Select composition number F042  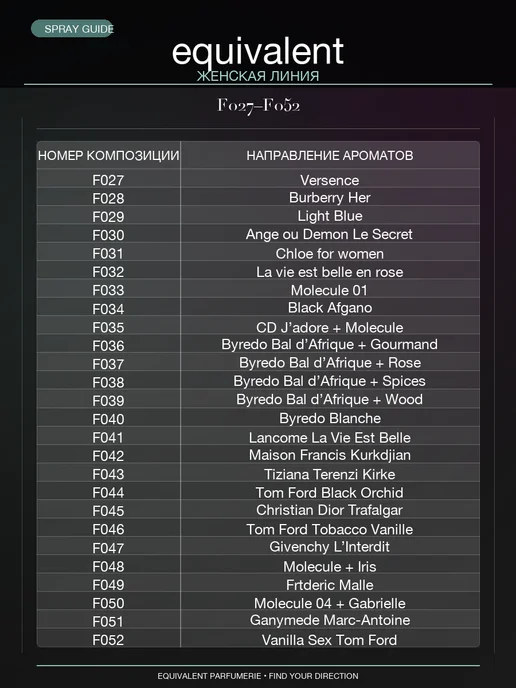108,456
